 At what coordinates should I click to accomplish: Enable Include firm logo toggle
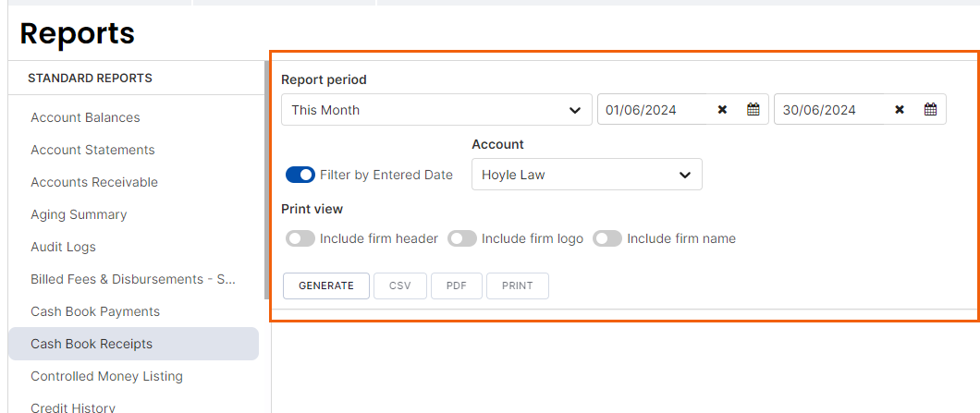point(462,238)
